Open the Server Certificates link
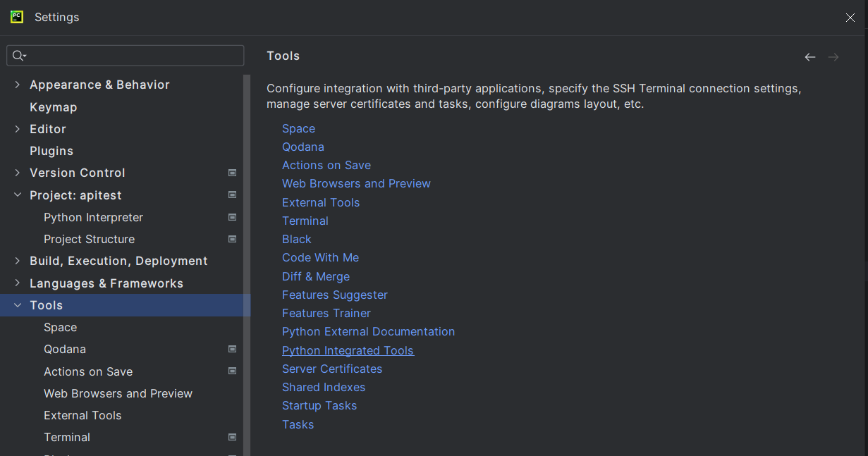This screenshot has height=456, width=868. 332,369
